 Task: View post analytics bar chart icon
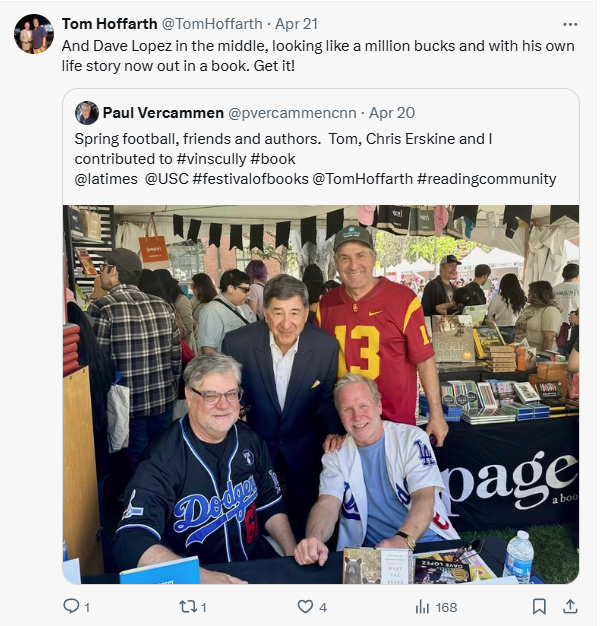click(x=422, y=607)
